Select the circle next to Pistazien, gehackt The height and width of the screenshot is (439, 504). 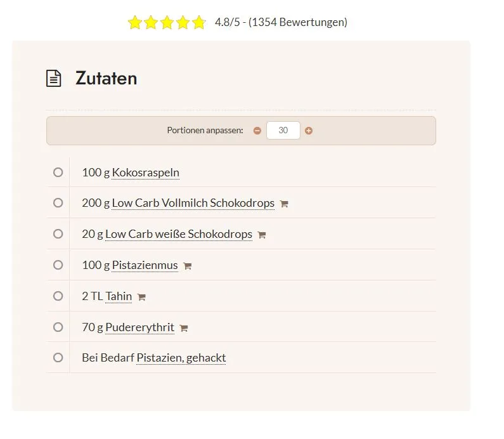pos(58,357)
